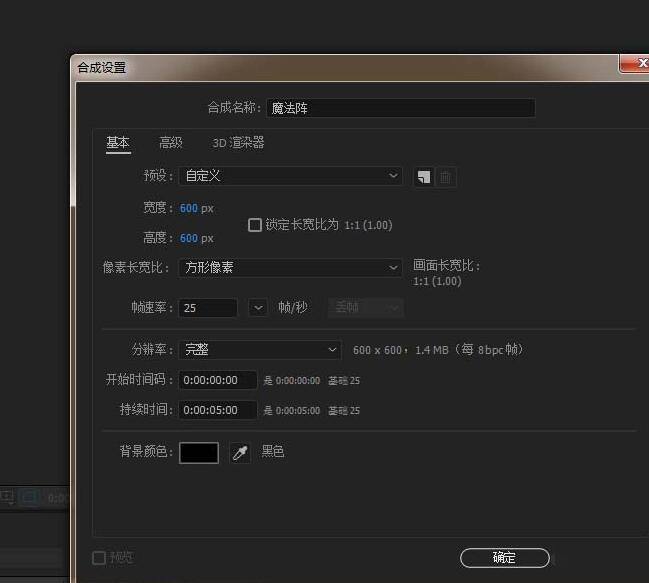Viewport: 649px width, 583px height.
Task: Open the 预设 dropdown showing 自定义
Action: coord(290,176)
